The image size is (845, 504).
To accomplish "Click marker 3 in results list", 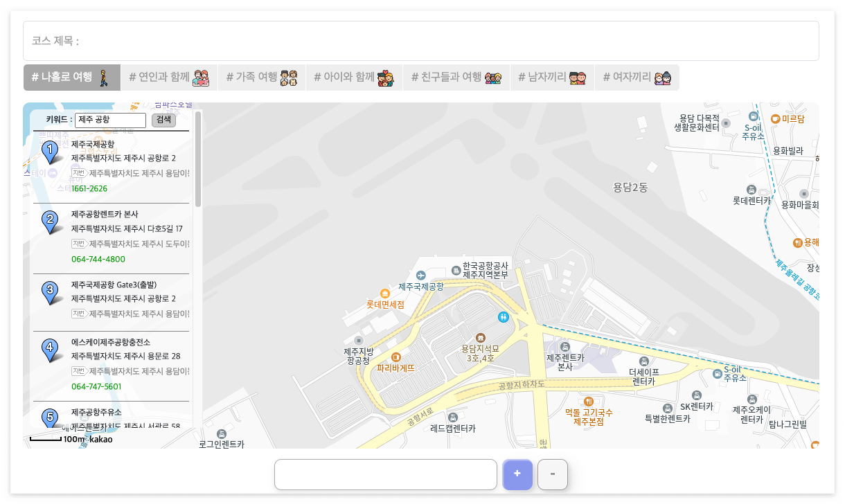I will 51,293.
